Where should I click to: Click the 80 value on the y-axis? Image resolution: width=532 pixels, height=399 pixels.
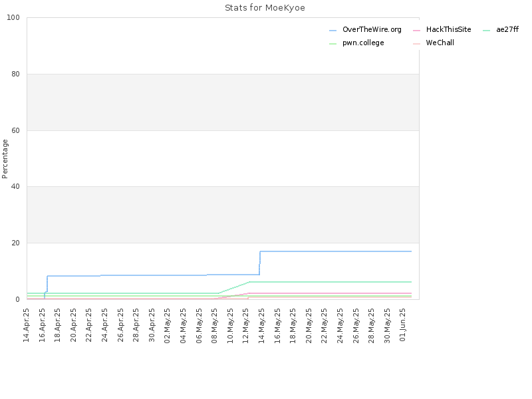(15, 74)
